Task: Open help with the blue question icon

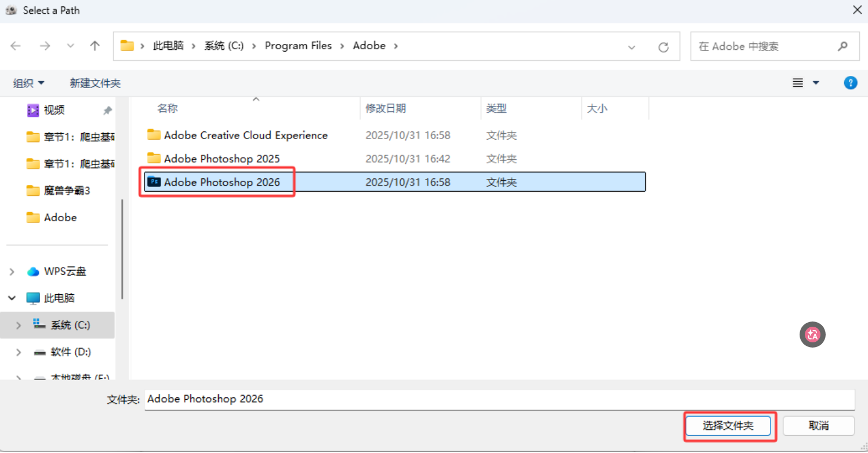Action: click(850, 83)
